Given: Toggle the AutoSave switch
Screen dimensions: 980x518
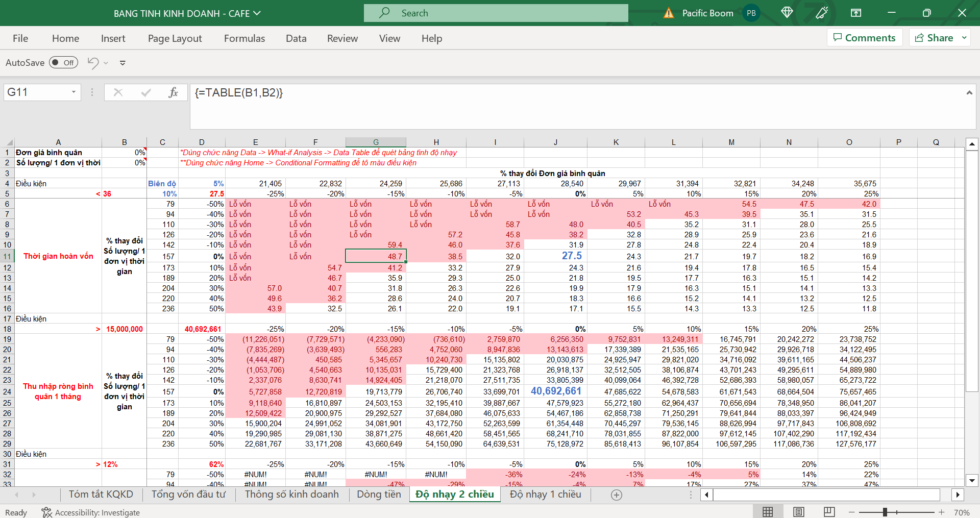Looking at the screenshot, I should coord(64,63).
